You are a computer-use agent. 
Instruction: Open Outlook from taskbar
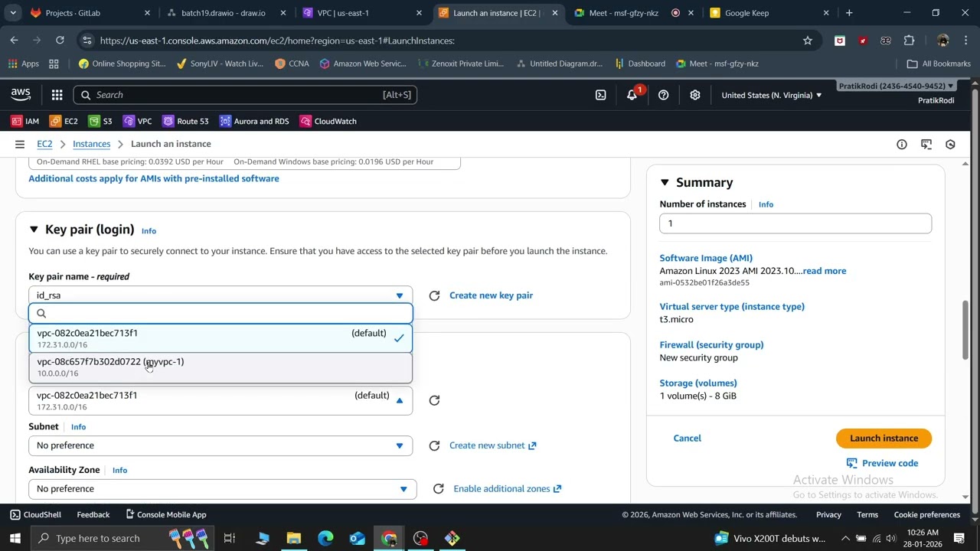[358, 538]
